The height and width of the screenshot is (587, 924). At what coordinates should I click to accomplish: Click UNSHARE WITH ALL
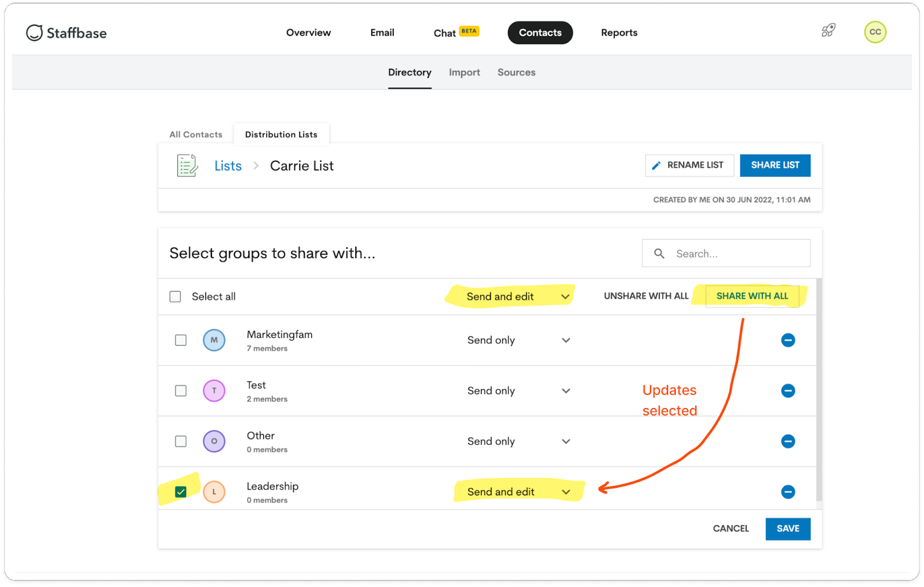[x=646, y=296]
